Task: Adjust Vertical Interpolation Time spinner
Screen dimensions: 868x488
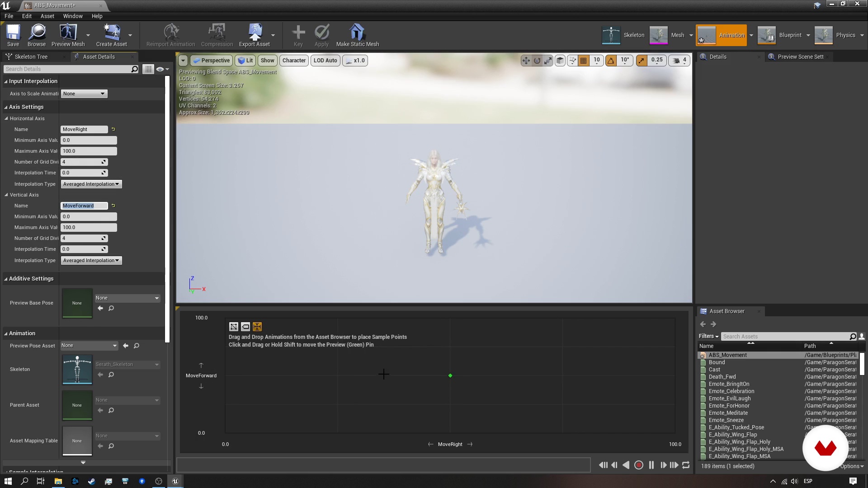Action: click(x=84, y=249)
